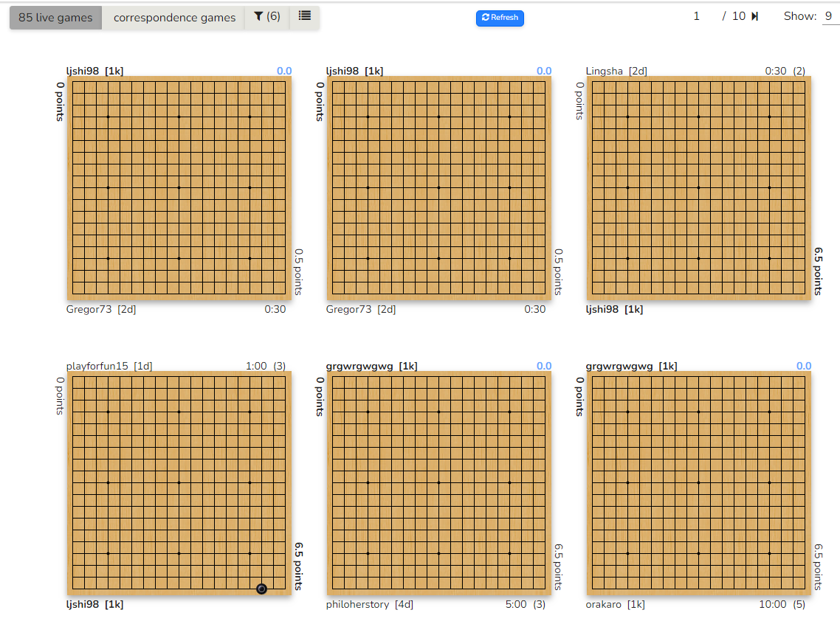The image size is (840, 638).
Task: Click ljshi98 name under the Lingsha board
Action: (614, 309)
